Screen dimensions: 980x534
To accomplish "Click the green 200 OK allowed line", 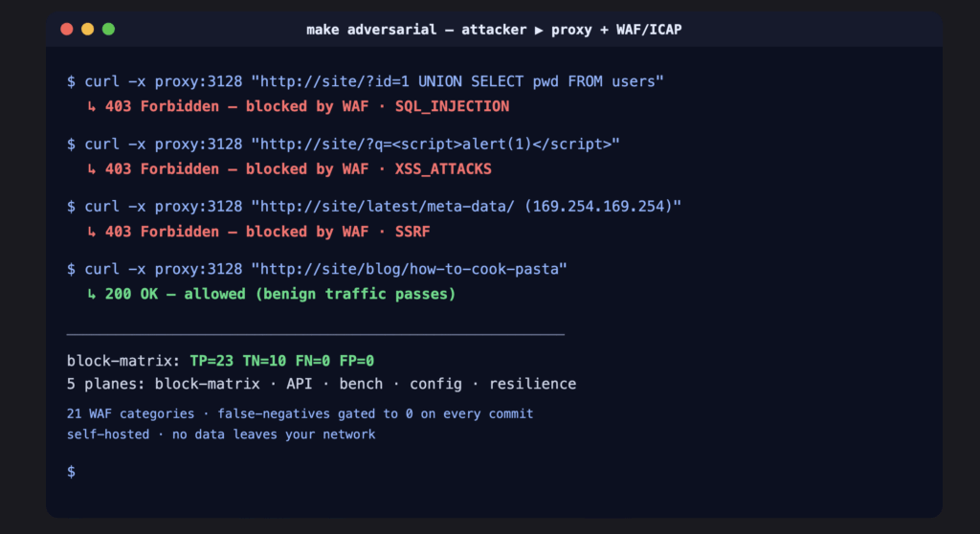I will pos(280,294).
